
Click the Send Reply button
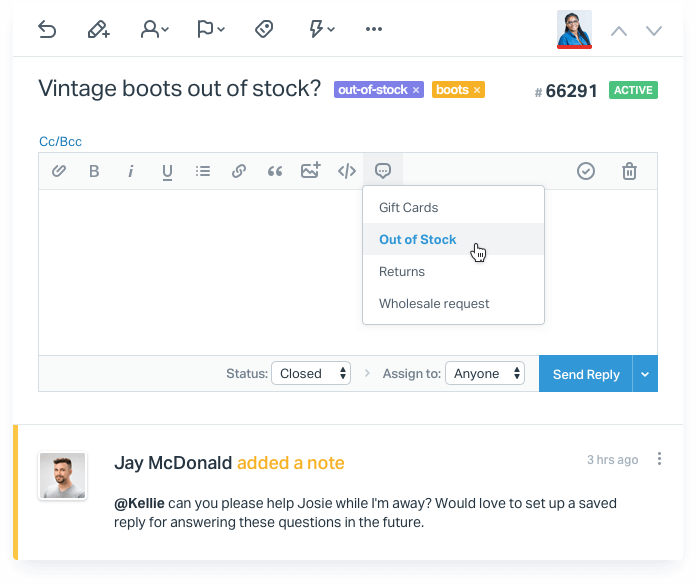pos(586,374)
